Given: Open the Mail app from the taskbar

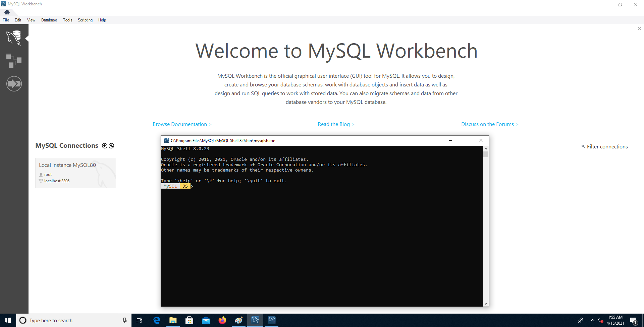Looking at the screenshot, I should [x=206, y=320].
